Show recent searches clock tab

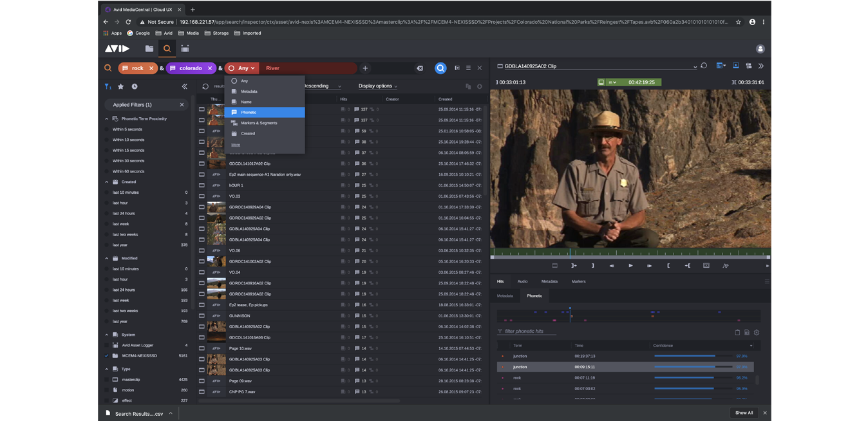(135, 86)
